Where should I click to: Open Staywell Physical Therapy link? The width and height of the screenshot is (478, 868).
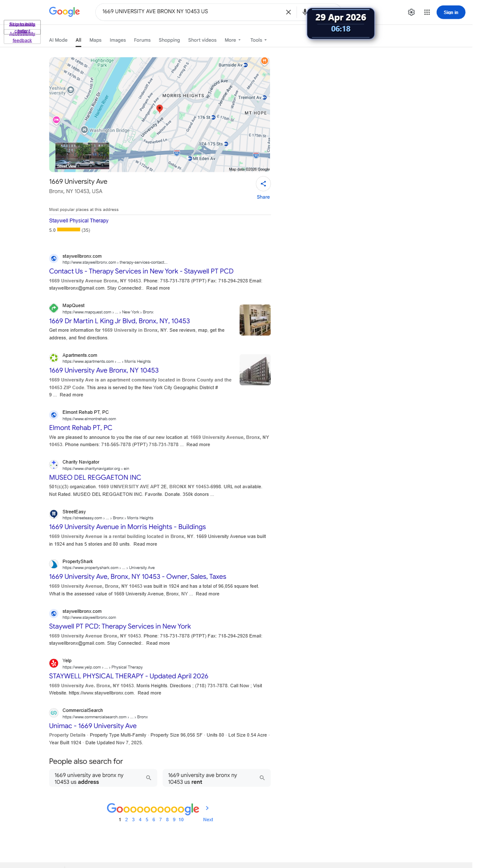79,221
